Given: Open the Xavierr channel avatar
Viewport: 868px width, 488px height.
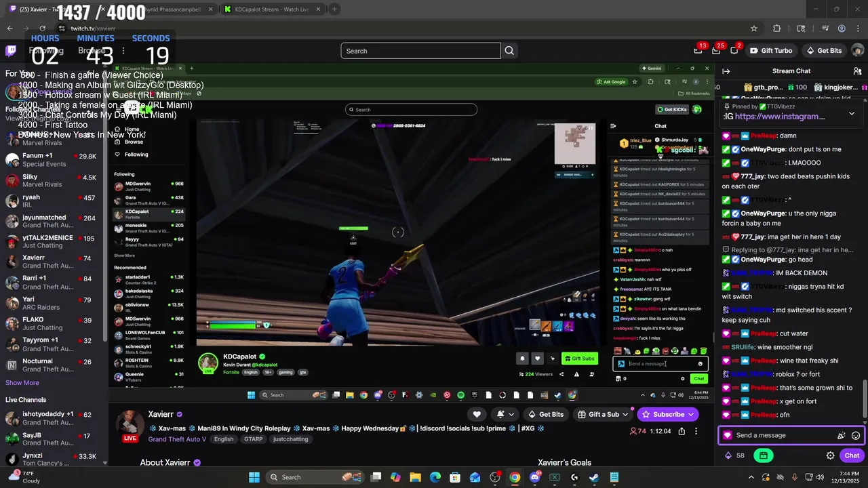Looking at the screenshot, I should [x=129, y=424].
